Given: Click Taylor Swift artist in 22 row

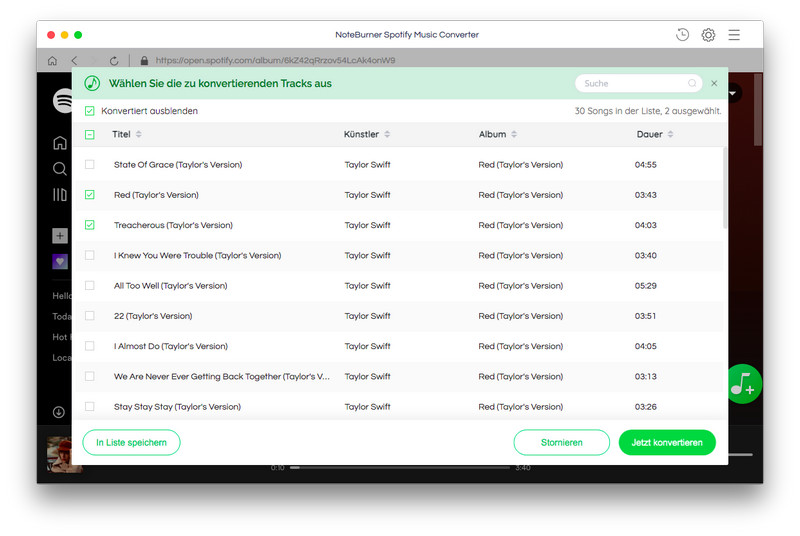Looking at the screenshot, I should pos(367,316).
